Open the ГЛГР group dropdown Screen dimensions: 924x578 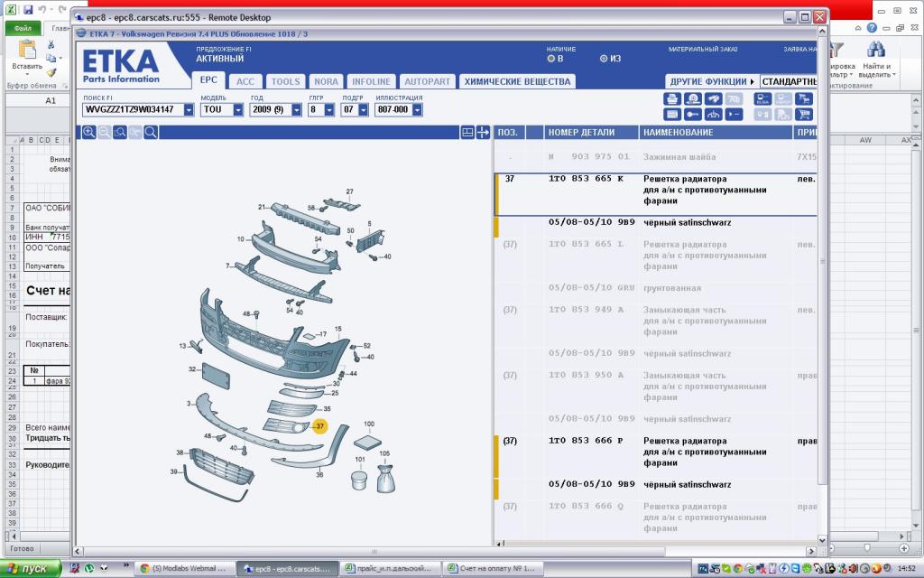click(x=329, y=109)
